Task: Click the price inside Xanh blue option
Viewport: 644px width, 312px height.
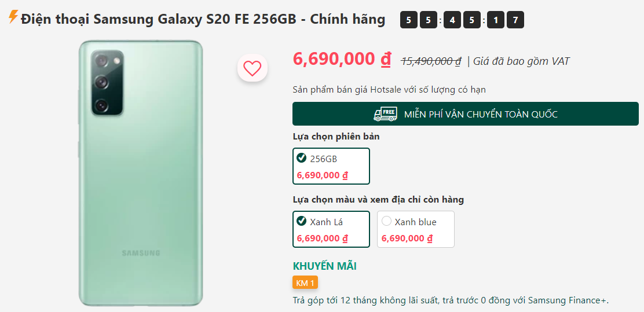Action: tap(408, 238)
